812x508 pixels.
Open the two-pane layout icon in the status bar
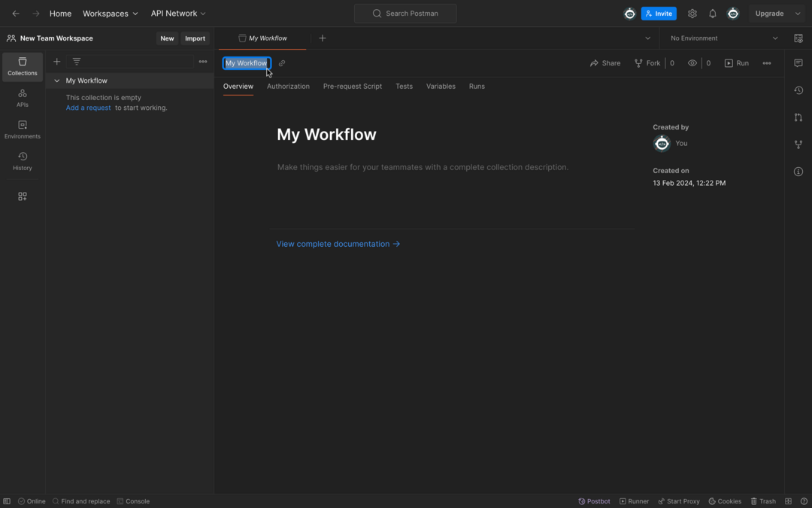788,501
